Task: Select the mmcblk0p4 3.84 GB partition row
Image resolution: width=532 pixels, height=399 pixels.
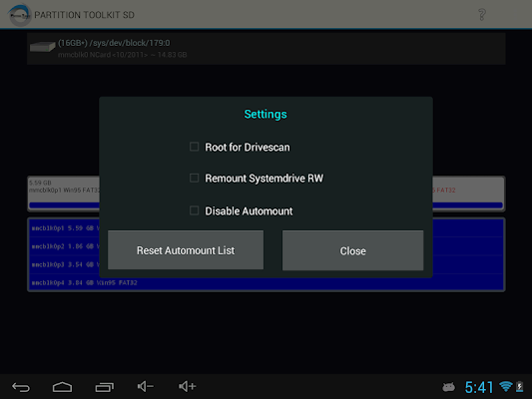Action: pos(266,282)
